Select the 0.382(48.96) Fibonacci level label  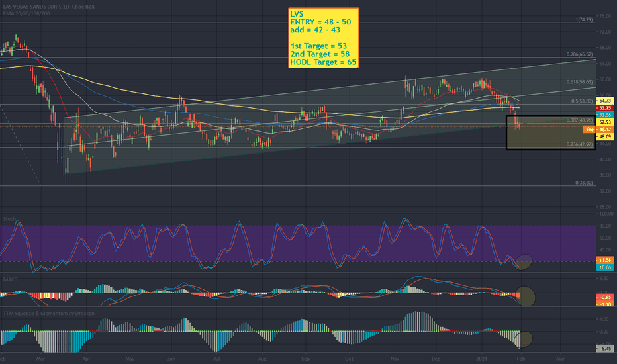tap(580, 120)
